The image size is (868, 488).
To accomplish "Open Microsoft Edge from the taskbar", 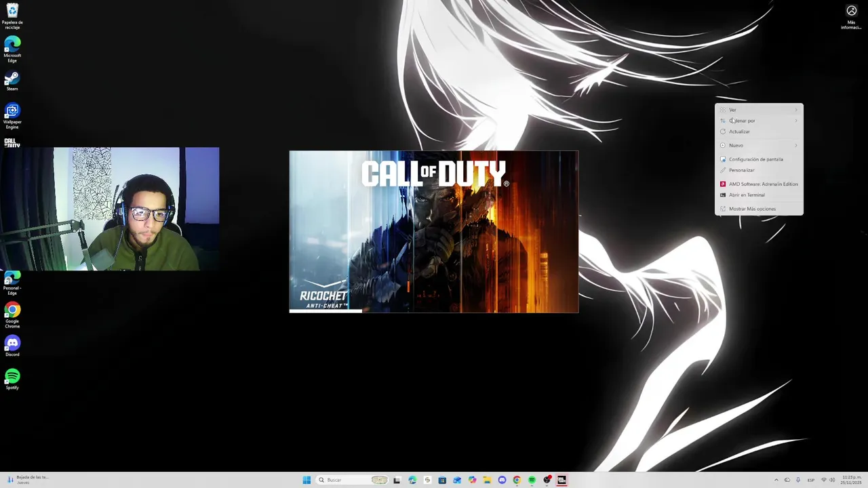I will point(412,480).
